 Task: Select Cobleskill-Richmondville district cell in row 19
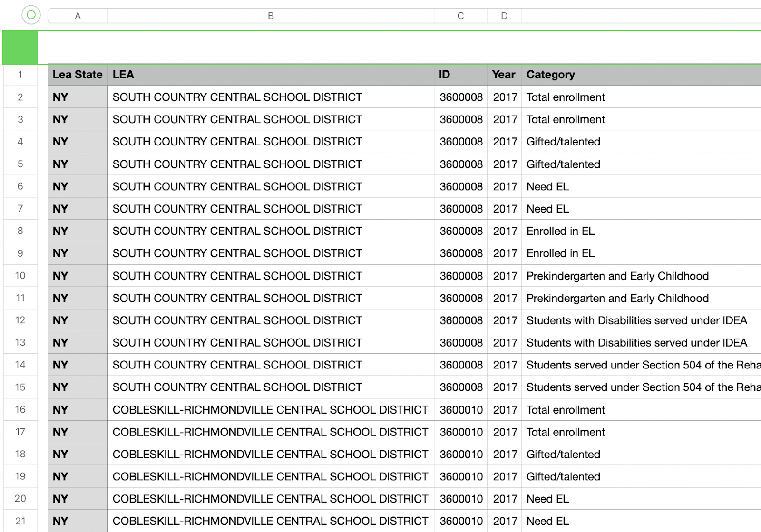(x=271, y=476)
